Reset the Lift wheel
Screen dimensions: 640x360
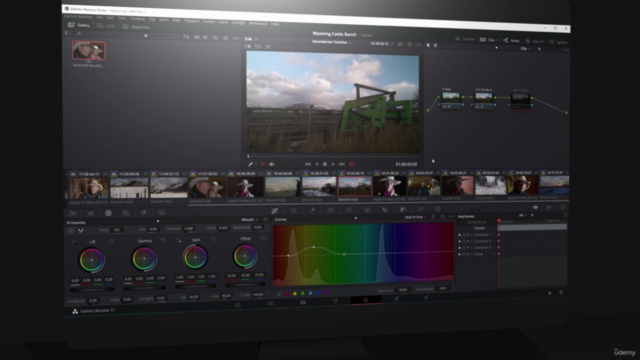coord(111,242)
